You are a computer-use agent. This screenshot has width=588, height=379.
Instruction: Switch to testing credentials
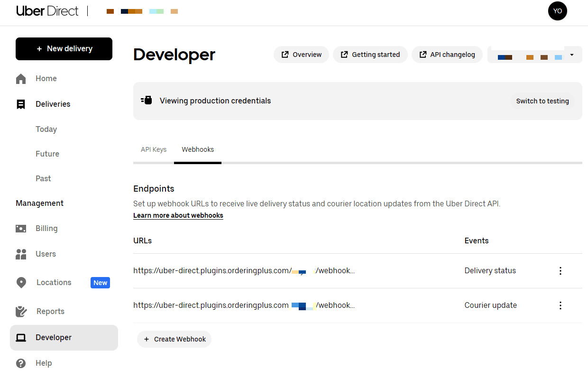click(x=542, y=101)
